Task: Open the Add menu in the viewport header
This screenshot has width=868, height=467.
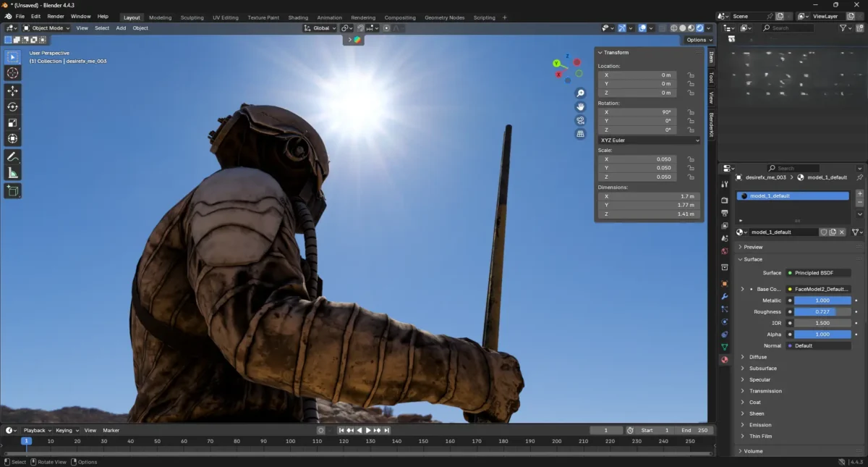Action: tap(121, 28)
